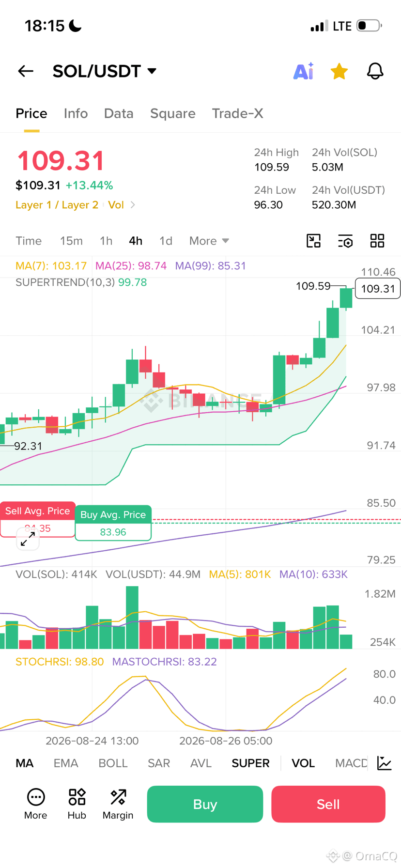Select the 4h chart interval

click(136, 241)
